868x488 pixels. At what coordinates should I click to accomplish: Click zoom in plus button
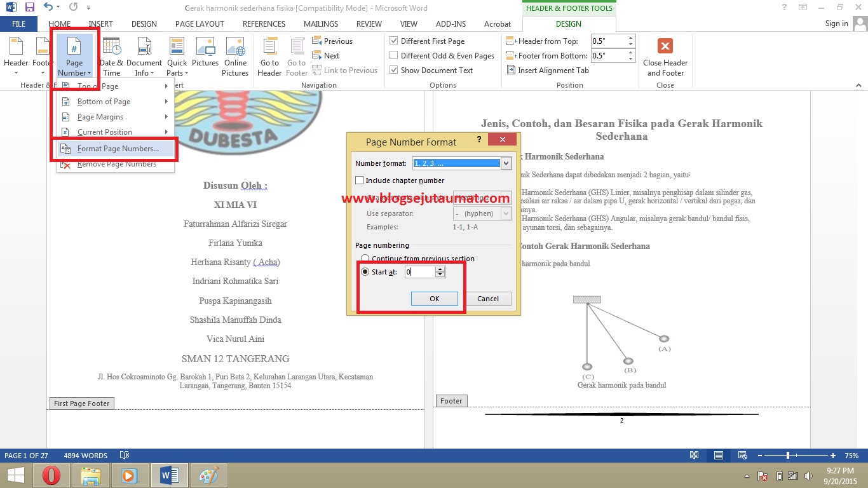point(833,456)
